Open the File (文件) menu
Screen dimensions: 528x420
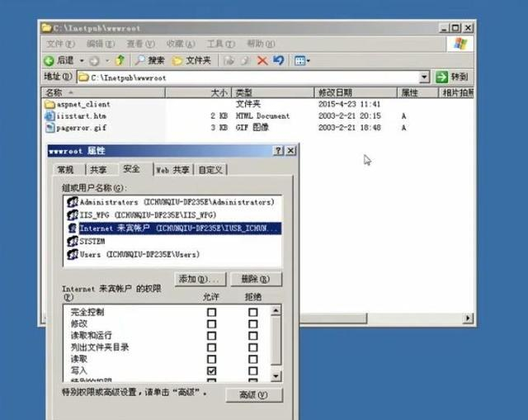pos(60,44)
